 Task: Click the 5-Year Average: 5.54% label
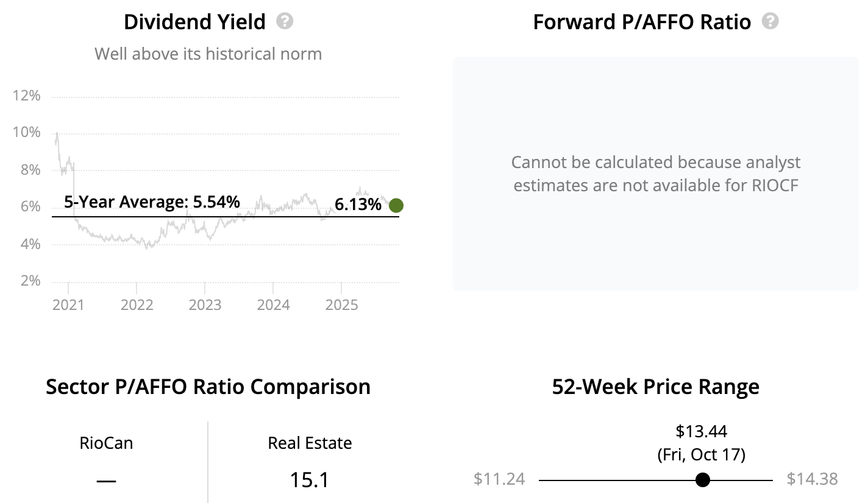point(152,202)
